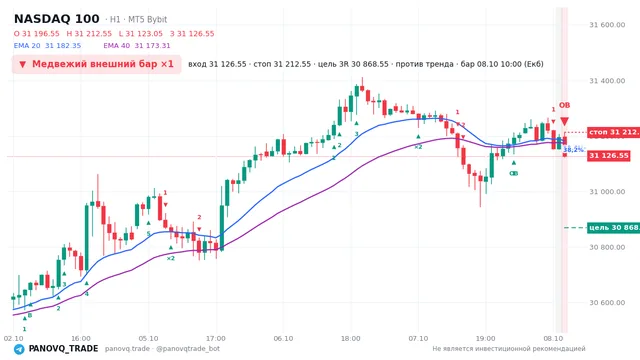Click the Не является инвестиционной рекомендацией disclaimer
640x360 pixels.
click(509, 349)
